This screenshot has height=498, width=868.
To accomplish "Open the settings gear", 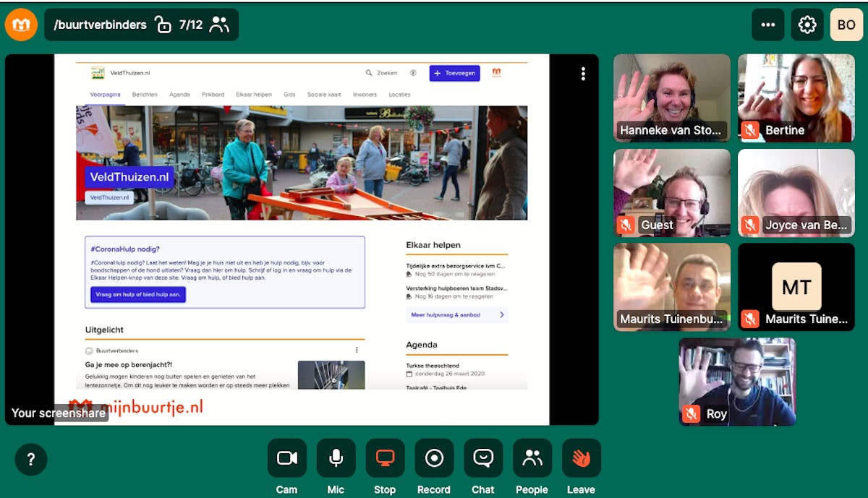I will coord(807,25).
